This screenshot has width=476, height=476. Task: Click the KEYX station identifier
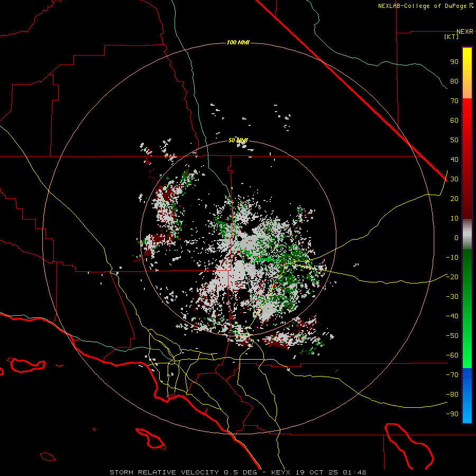pos(281,472)
